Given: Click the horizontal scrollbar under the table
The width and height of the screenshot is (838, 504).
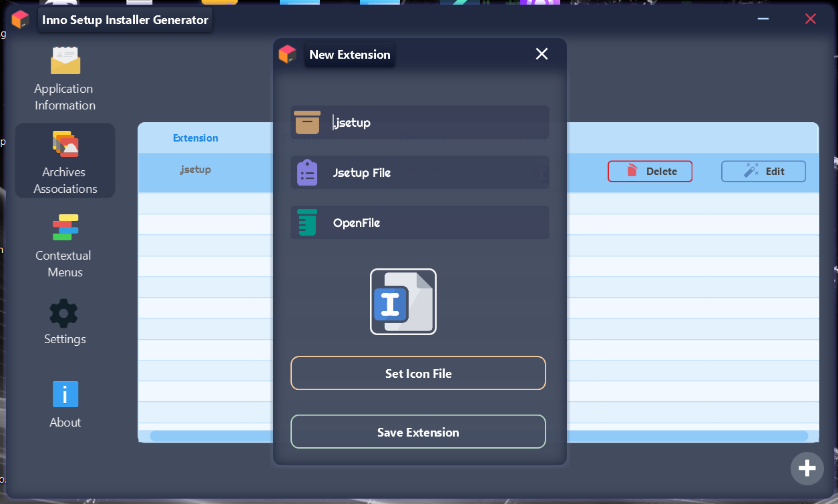Looking at the screenshot, I should (479, 436).
